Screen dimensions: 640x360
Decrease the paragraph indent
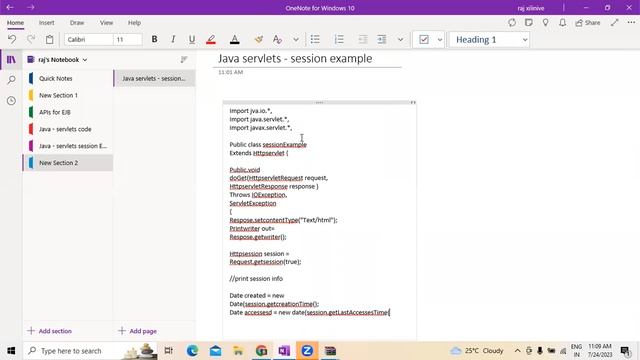pos(362,39)
